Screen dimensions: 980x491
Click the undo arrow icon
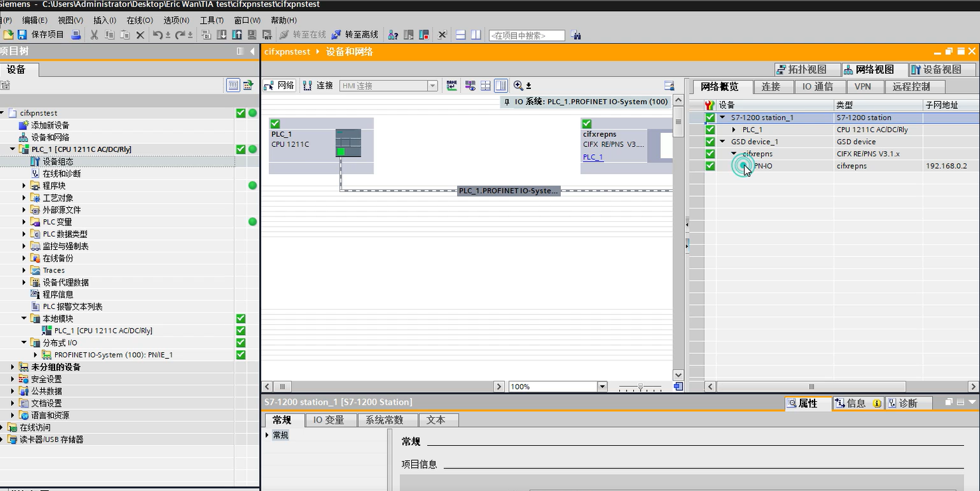pyautogui.click(x=157, y=35)
